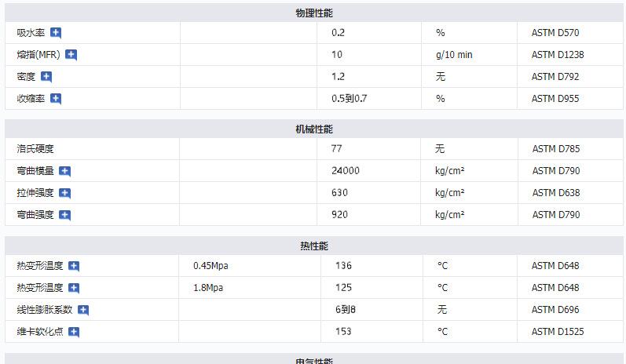The height and width of the screenshot is (364, 626).
Task: Click the 24000 flexural modulus value
Action: click(346, 171)
